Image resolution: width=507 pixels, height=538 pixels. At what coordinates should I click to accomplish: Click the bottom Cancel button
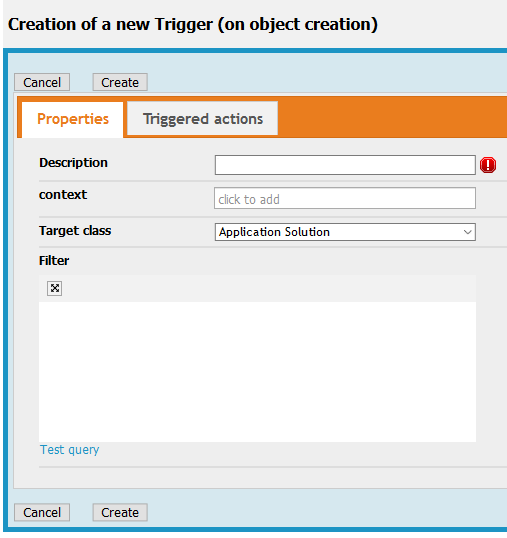(42, 513)
